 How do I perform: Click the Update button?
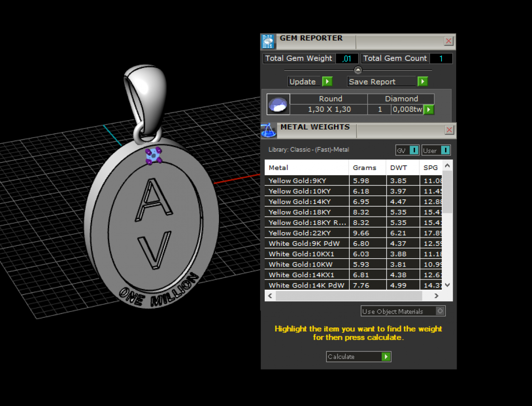(305, 82)
